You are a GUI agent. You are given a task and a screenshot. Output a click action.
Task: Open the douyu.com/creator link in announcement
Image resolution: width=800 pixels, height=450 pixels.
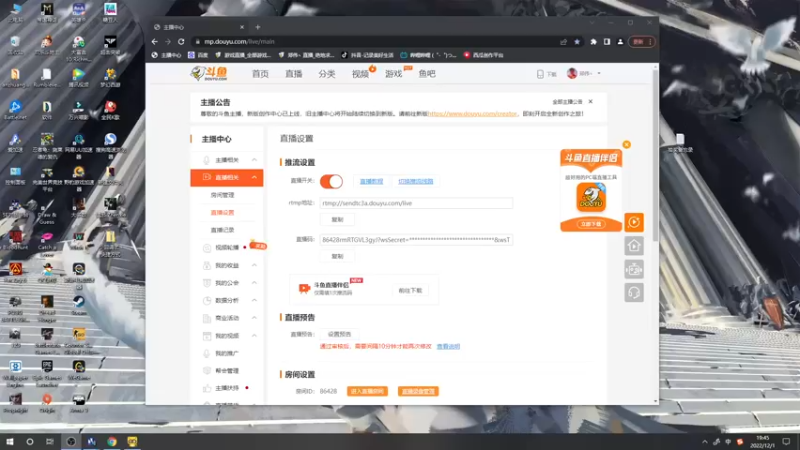pyautogui.click(x=472, y=114)
